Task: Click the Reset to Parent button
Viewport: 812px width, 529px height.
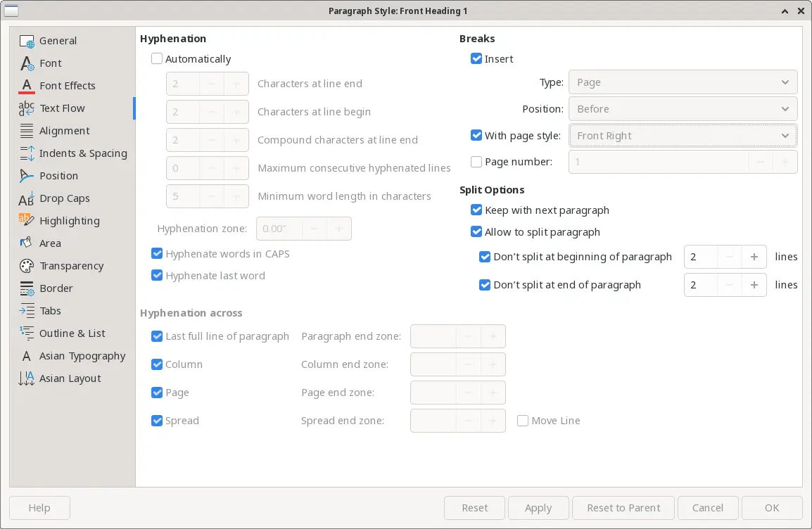Action: [623, 508]
